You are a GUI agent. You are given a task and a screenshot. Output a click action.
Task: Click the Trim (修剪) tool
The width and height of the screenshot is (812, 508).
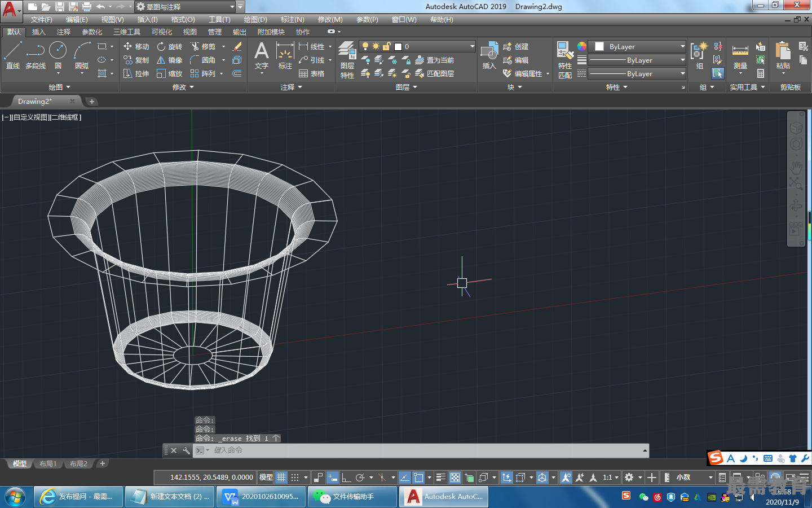click(203, 46)
